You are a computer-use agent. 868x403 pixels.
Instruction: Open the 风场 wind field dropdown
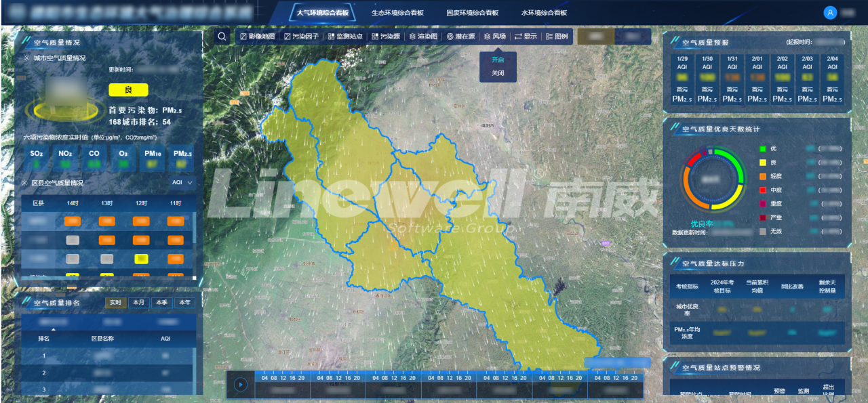coord(494,37)
